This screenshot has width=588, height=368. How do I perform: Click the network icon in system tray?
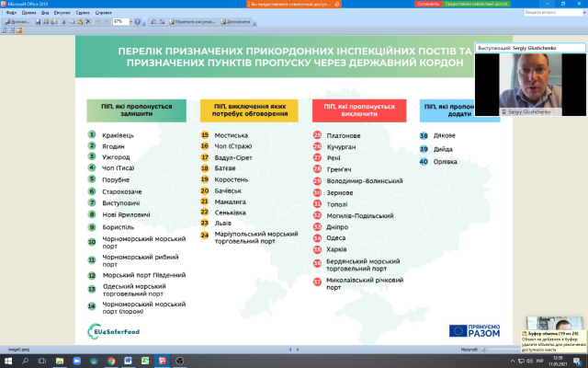pos(521,362)
